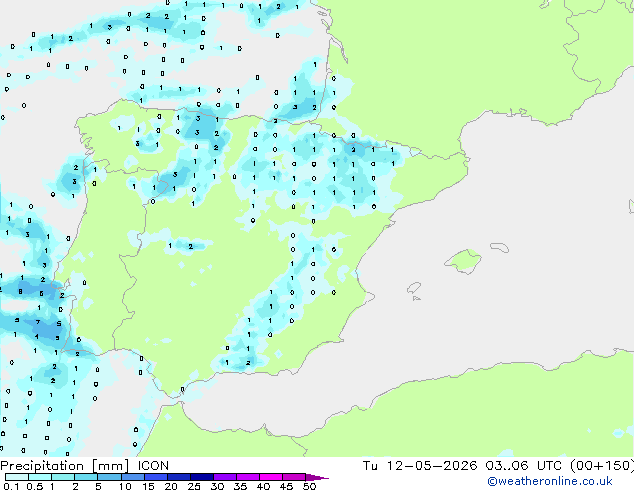Click the 0.5–1 mm legend color swatch
Viewport: 634px width, 490px height.
(40, 477)
